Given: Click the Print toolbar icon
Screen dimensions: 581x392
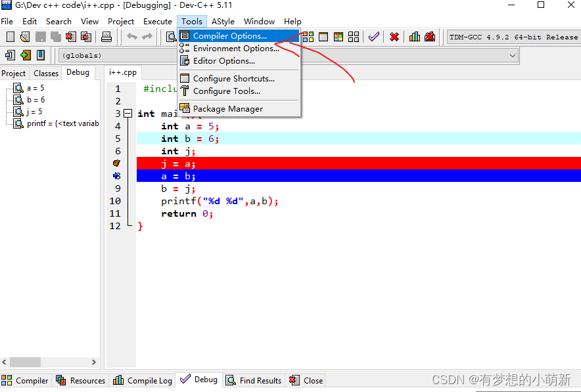Looking at the screenshot, I should tap(106, 37).
